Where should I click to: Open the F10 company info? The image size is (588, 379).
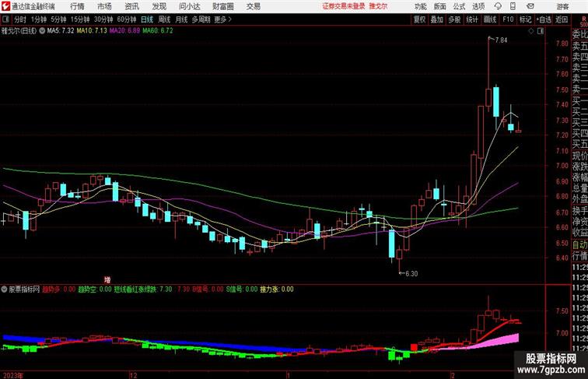[x=508, y=19]
